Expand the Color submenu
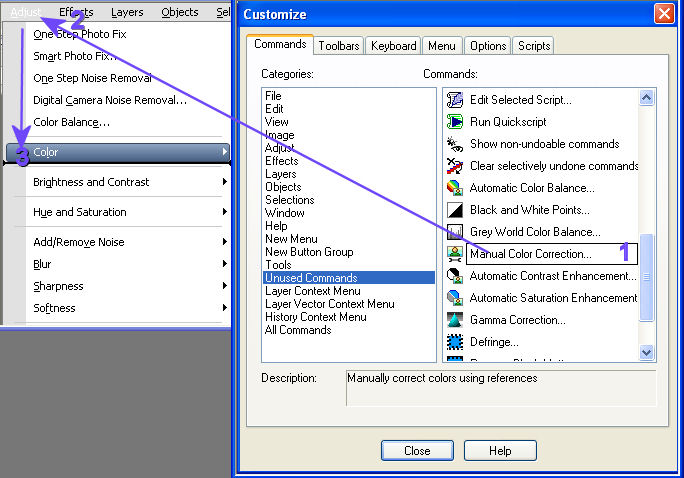This screenshot has width=684, height=478. [x=120, y=152]
